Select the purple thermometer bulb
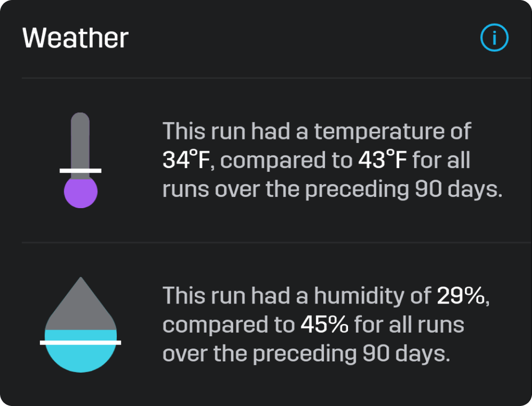 (80, 192)
